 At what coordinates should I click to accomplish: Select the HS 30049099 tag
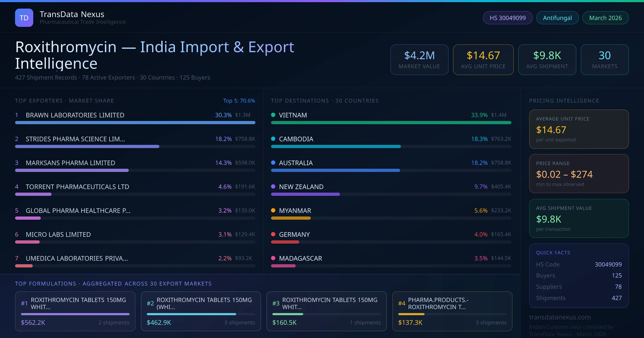coord(507,18)
